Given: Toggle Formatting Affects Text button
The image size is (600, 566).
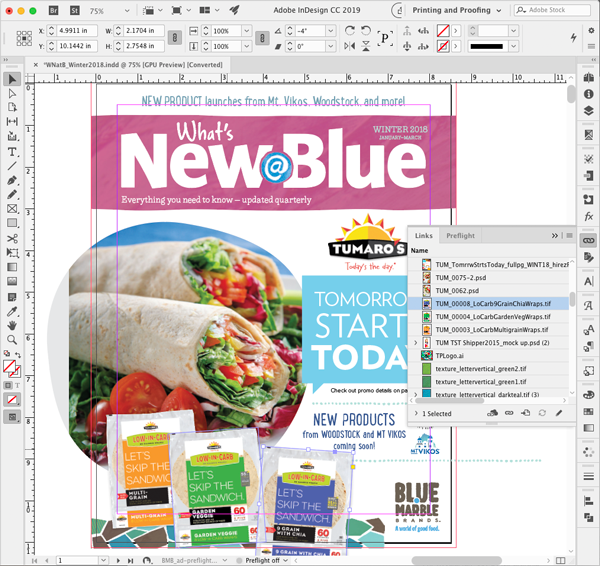Looking at the screenshot, I should pos(17,385).
